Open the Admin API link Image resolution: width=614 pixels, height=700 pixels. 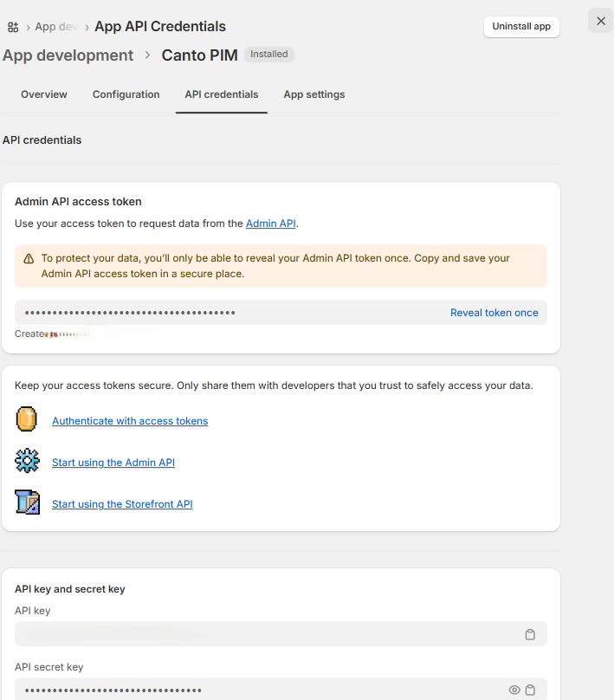pos(271,224)
